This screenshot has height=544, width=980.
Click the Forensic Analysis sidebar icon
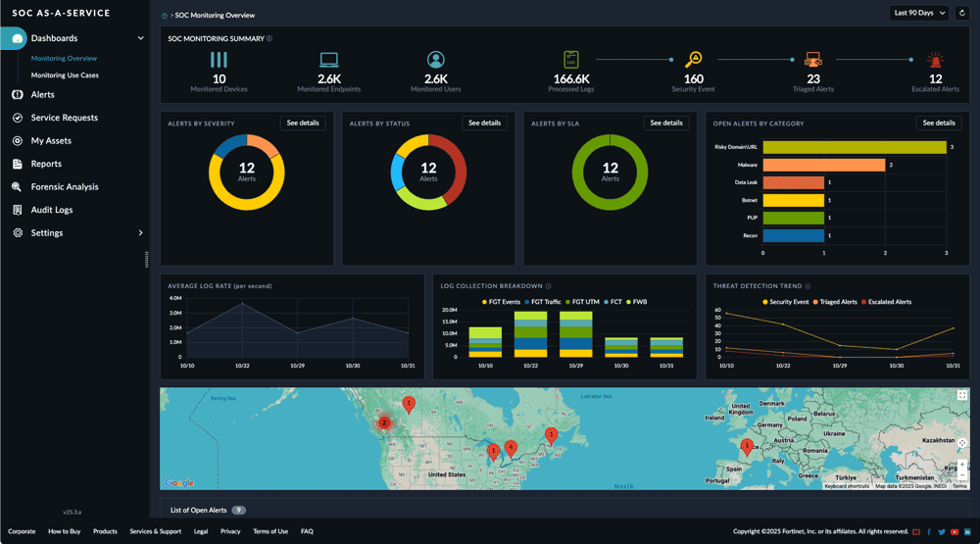point(18,186)
